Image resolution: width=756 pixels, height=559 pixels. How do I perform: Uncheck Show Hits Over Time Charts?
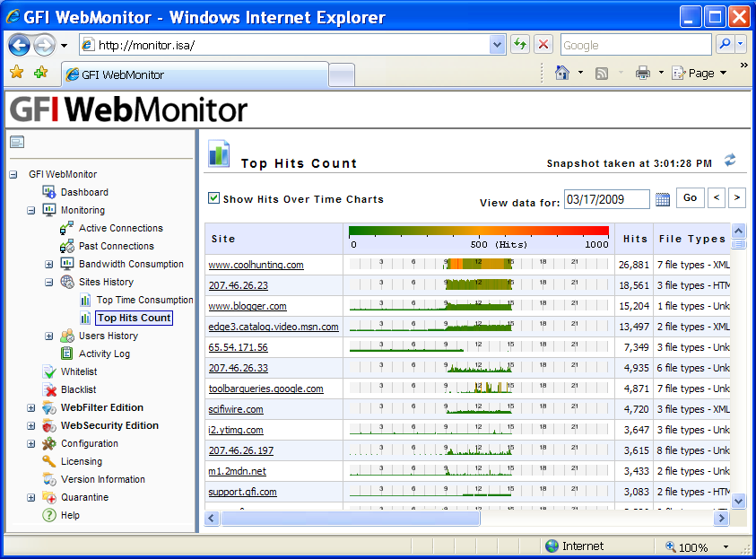pos(213,198)
